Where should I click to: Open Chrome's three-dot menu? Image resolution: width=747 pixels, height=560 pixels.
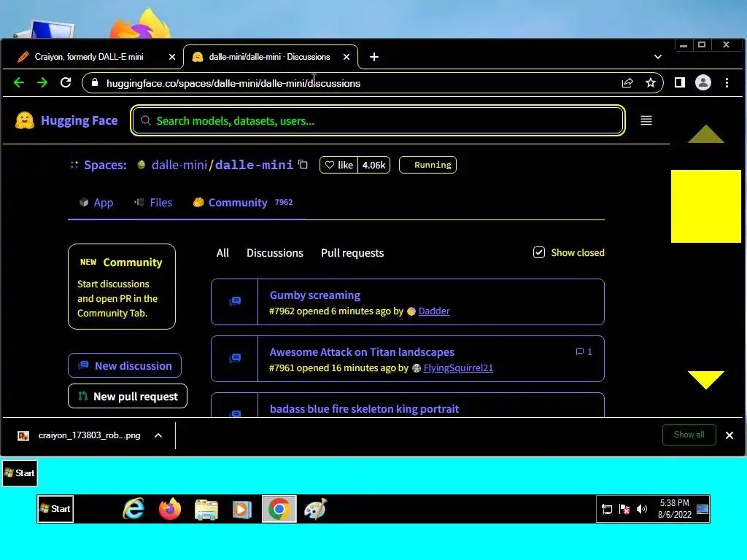[x=727, y=83]
